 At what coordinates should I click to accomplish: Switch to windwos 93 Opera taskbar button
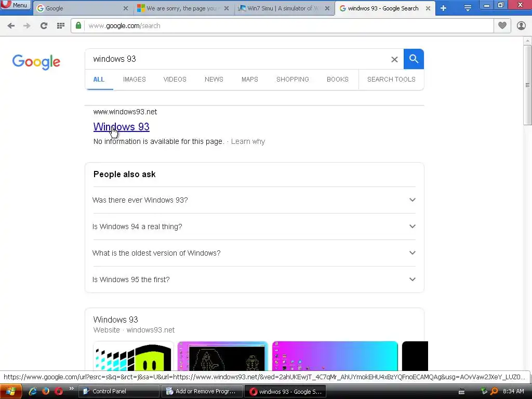[x=285, y=391]
